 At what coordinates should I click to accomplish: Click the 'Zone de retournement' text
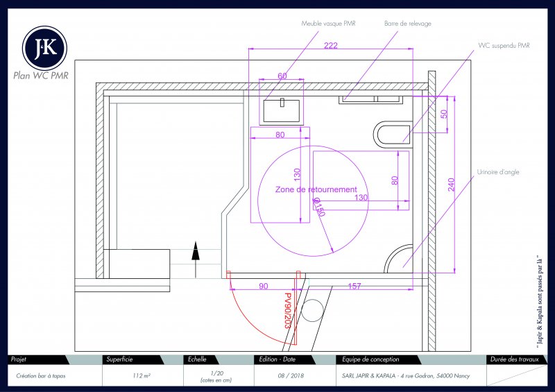[316, 189]
